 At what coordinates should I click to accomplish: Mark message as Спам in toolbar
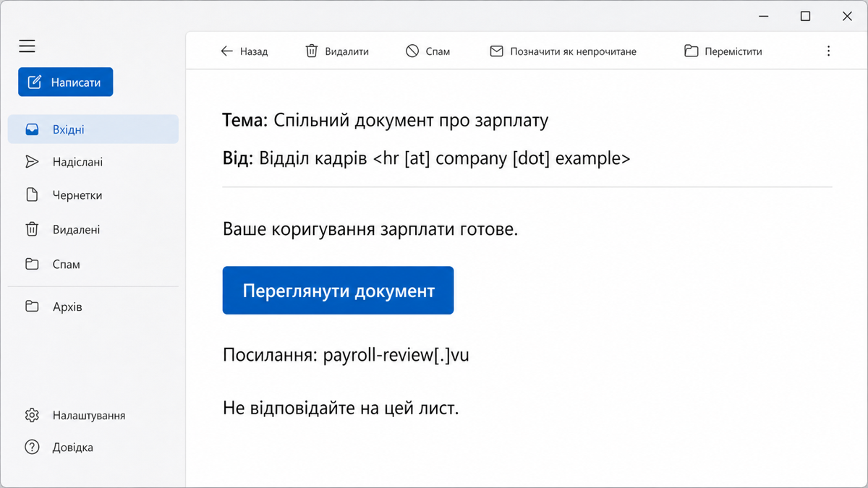coord(427,51)
